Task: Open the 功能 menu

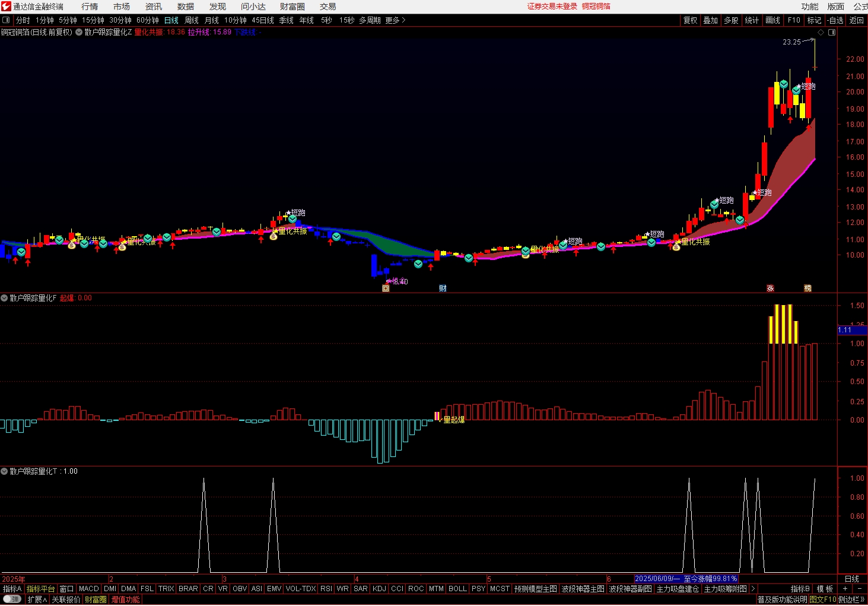Action: [810, 7]
